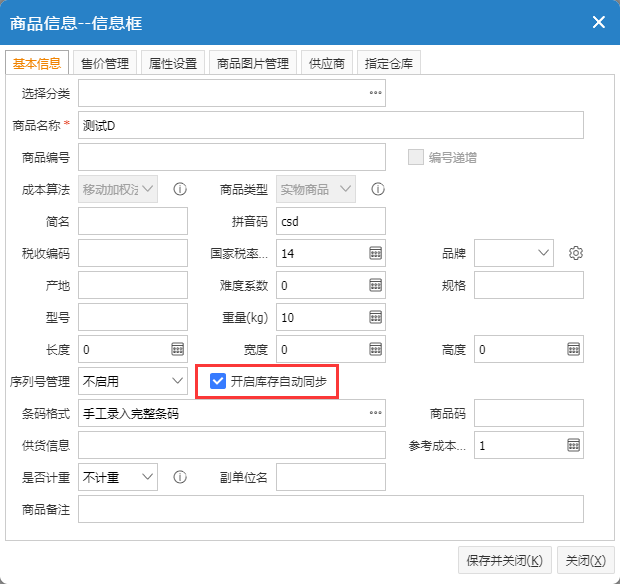Click the 商品备注 input field
620x584 pixels.
click(331, 509)
